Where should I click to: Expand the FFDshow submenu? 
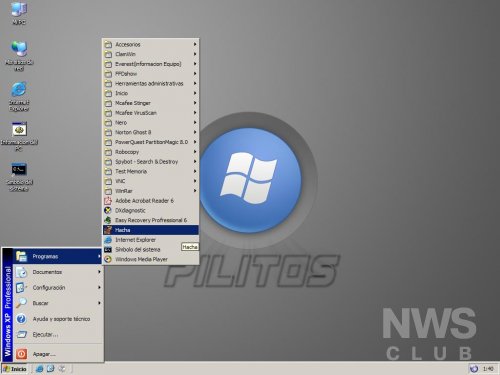[151, 74]
